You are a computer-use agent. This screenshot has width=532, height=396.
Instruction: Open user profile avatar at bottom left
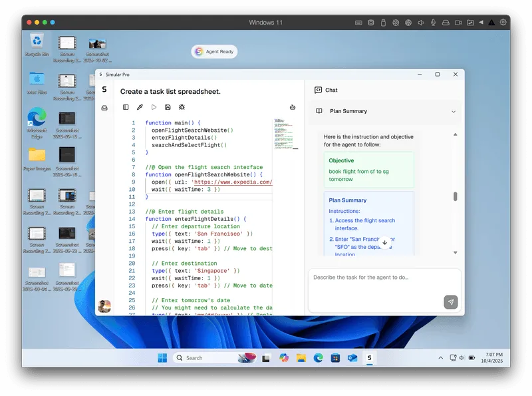click(104, 306)
